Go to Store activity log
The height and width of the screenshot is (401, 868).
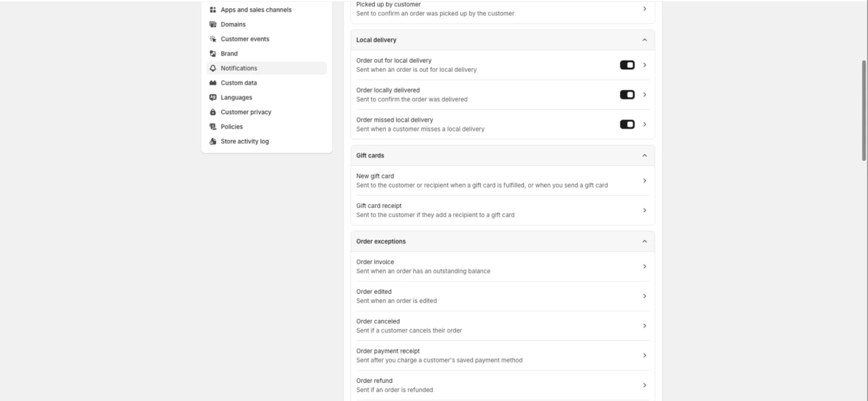pyautogui.click(x=245, y=141)
